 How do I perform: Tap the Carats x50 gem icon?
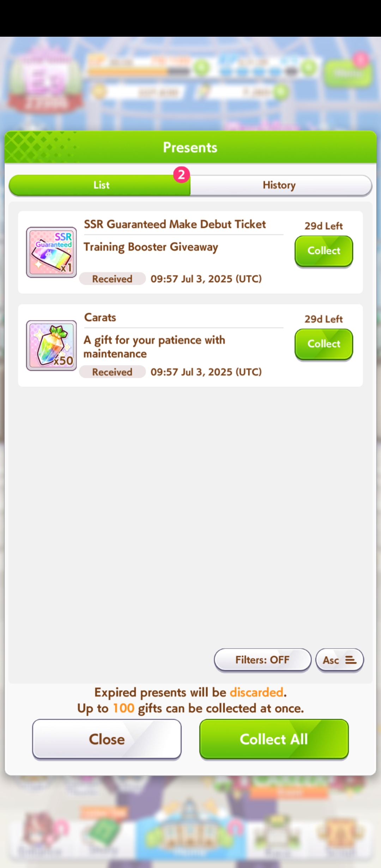click(52, 345)
